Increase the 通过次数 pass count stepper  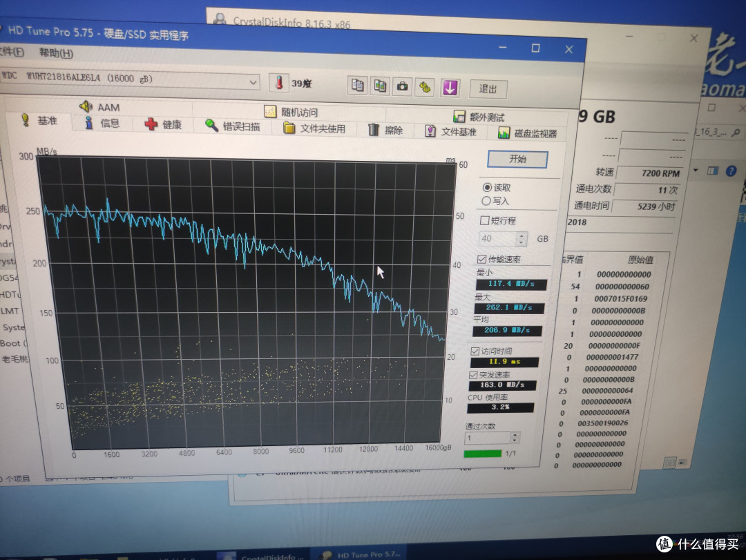click(515, 434)
